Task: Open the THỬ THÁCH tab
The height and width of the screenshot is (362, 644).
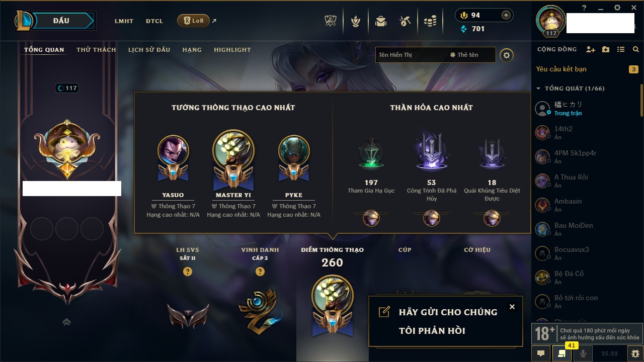Action: pyautogui.click(x=96, y=50)
